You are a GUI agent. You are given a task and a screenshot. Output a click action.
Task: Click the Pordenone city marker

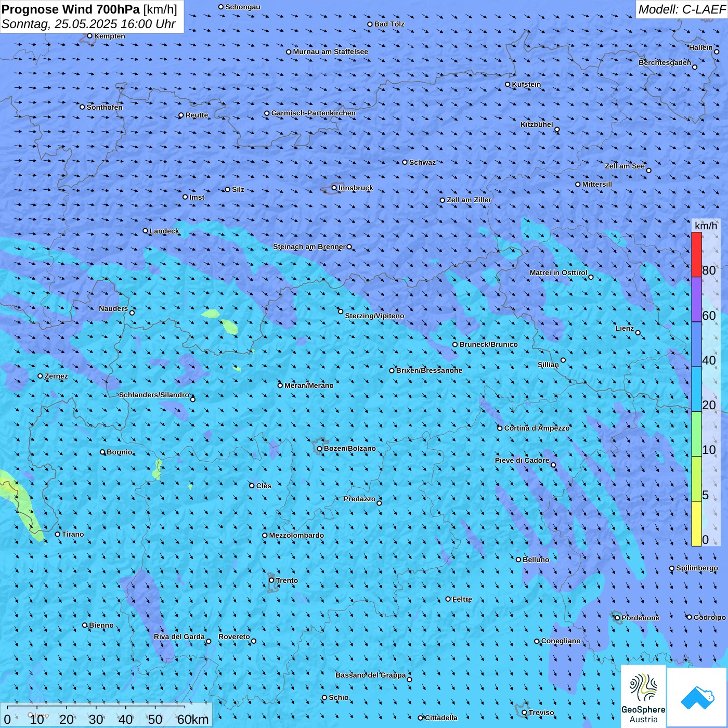tap(617, 618)
